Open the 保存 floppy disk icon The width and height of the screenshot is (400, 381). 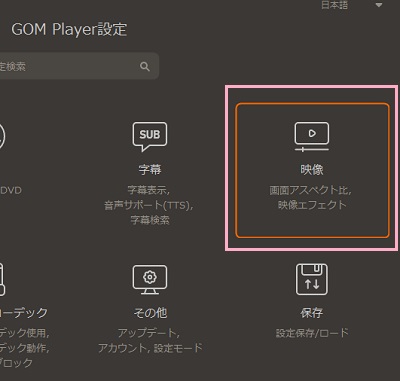click(312, 280)
